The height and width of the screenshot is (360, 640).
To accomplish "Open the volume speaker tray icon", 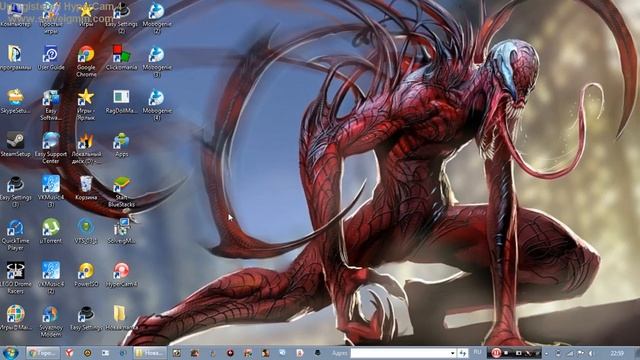I will 591,353.
